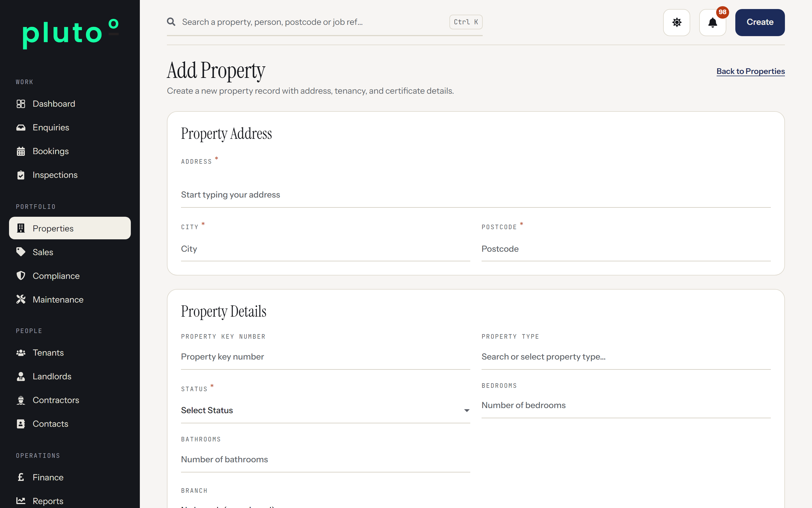
Task: Open Maintenance section
Action: click(70, 299)
